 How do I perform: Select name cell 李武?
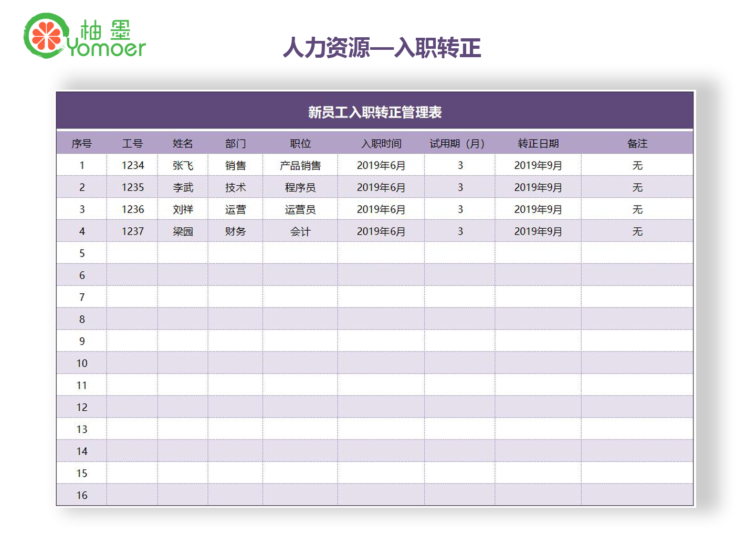coord(183,187)
